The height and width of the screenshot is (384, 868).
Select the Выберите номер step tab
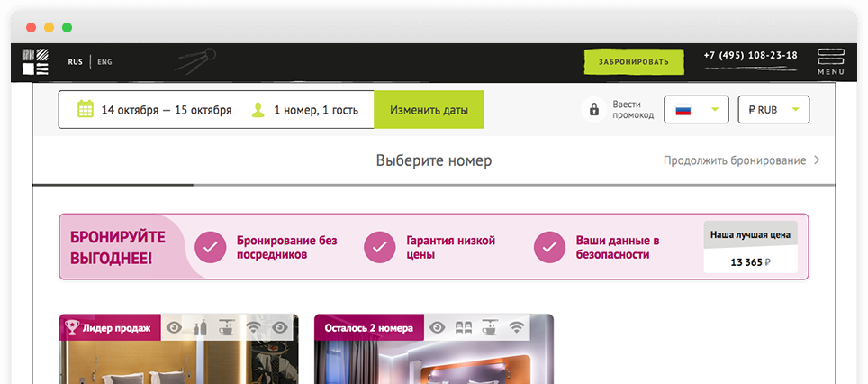click(433, 160)
